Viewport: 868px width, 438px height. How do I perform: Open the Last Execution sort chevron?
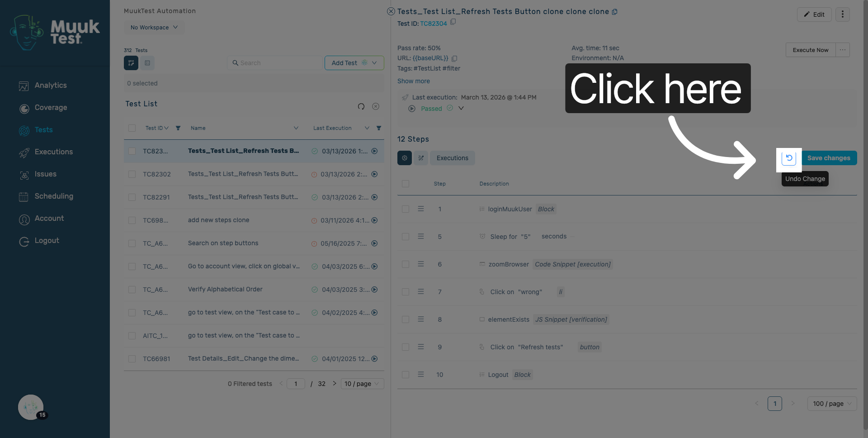pos(367,128)
